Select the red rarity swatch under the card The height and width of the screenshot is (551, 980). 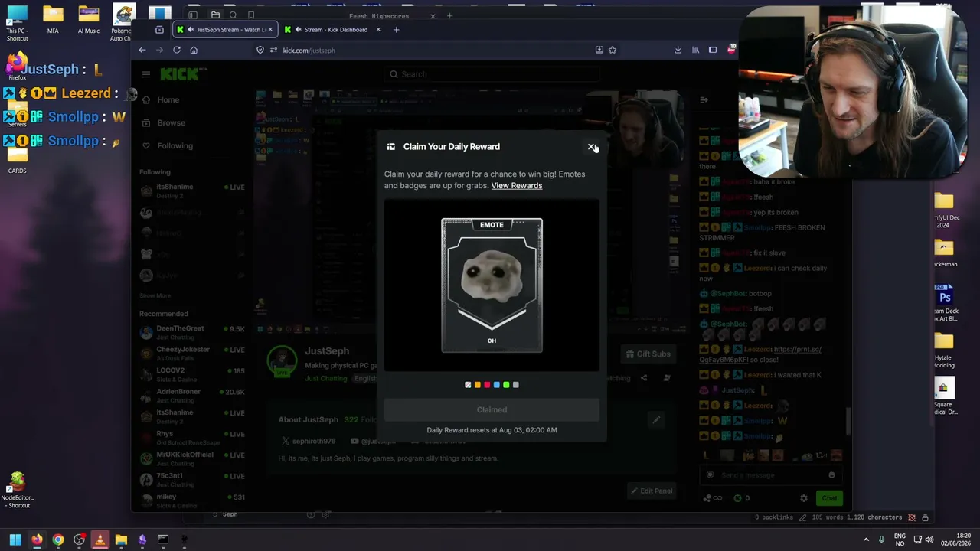point(487,385)
